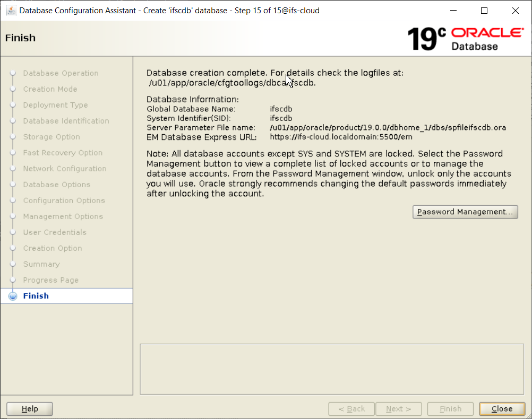Select Database Options step
The width and height of the screenshot is (532, 419).
[x=57, y=185]
